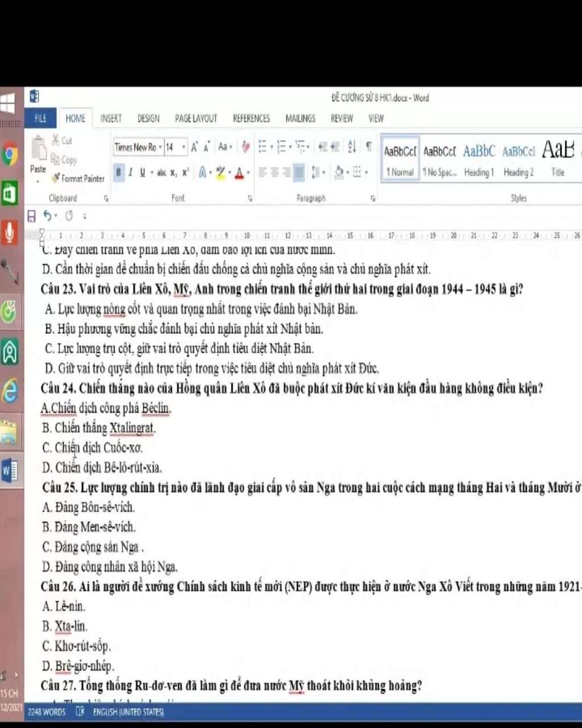Switch to the VIEW tab
The width and height of the screenshot is (582, 728).
376,118
